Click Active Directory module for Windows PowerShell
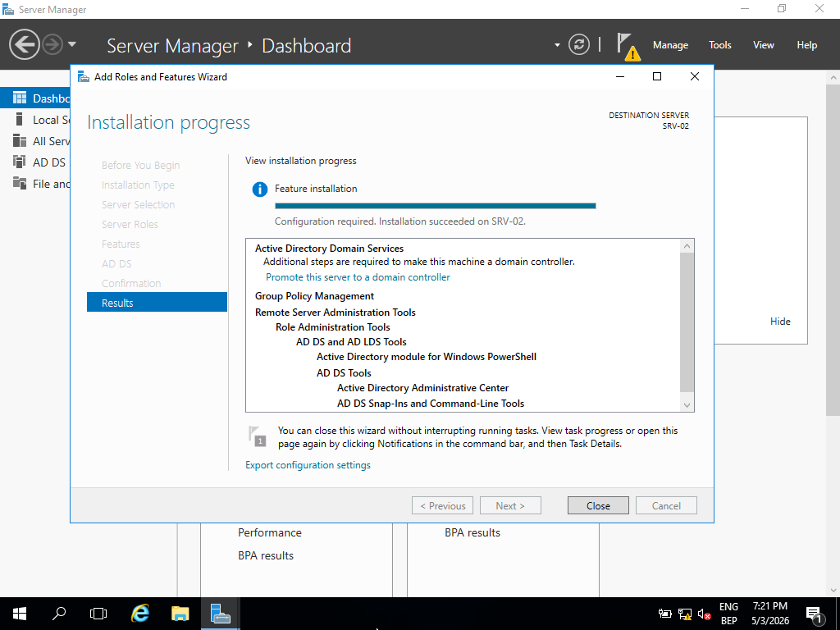This screenshot has height=630, width=840. 427,357
